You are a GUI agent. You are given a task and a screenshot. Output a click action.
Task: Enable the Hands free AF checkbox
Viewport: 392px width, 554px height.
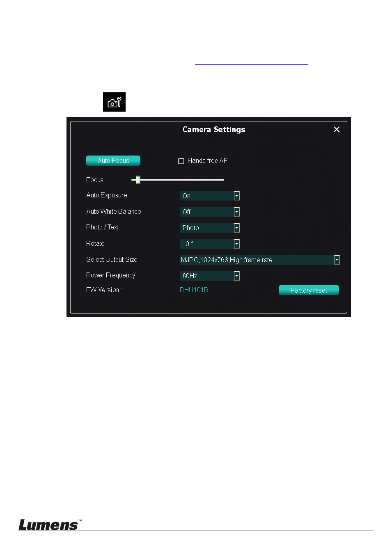(x=181, y=161)
